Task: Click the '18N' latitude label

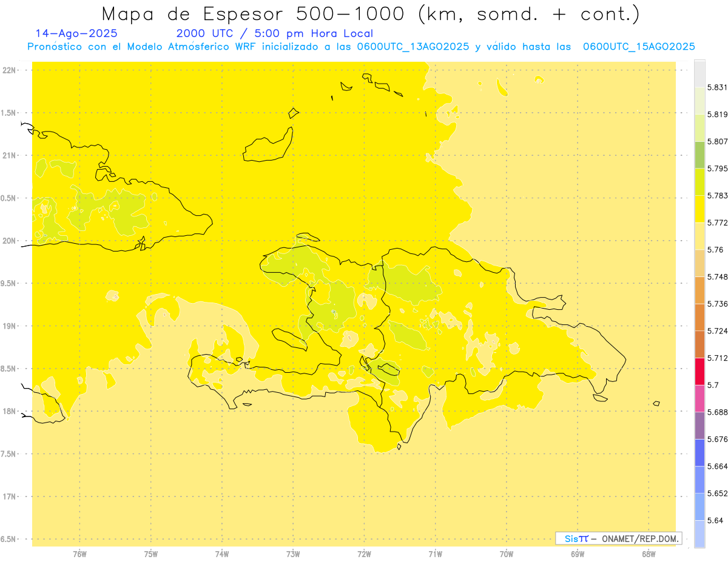Action: [10, 412]
